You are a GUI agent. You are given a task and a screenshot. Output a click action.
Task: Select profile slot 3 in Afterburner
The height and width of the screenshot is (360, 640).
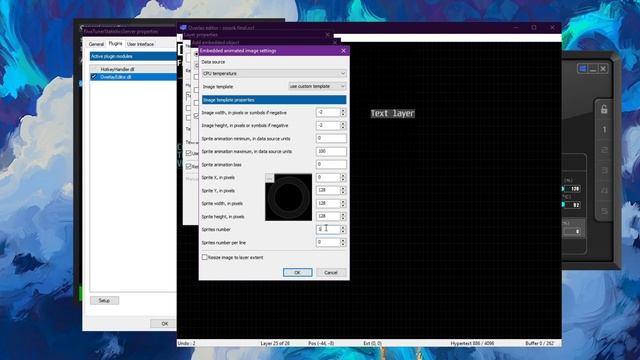pyautogui.click(x=604, y=170)
